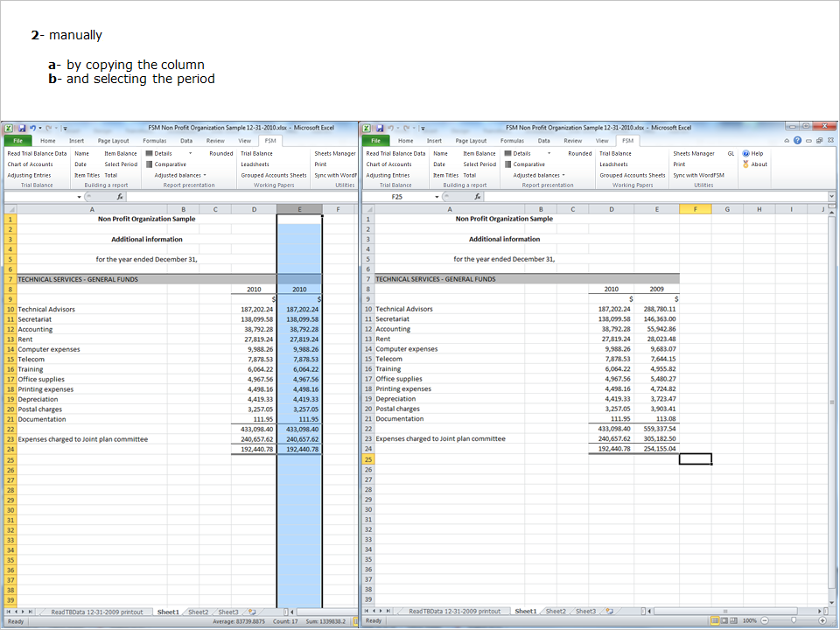
Task: Click the zoom out minus button
Action: (x=764, y=620)
